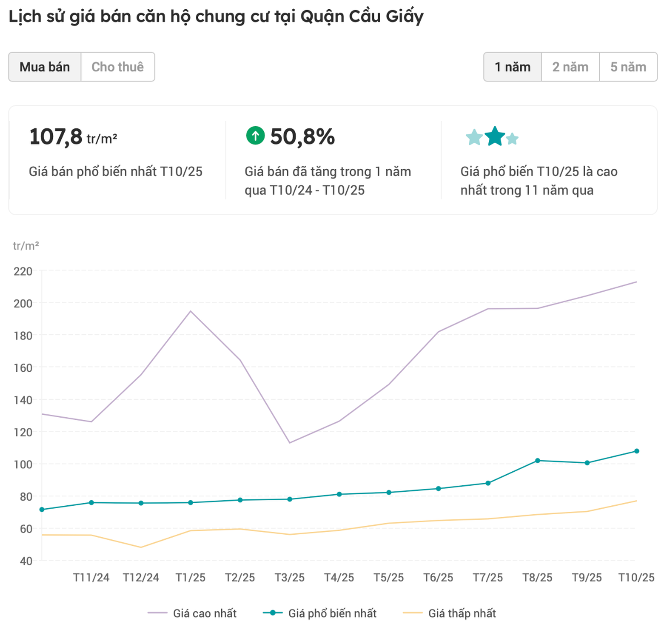Click the 50,8% increase figure

pyautogui.click(x=302, y=137)
